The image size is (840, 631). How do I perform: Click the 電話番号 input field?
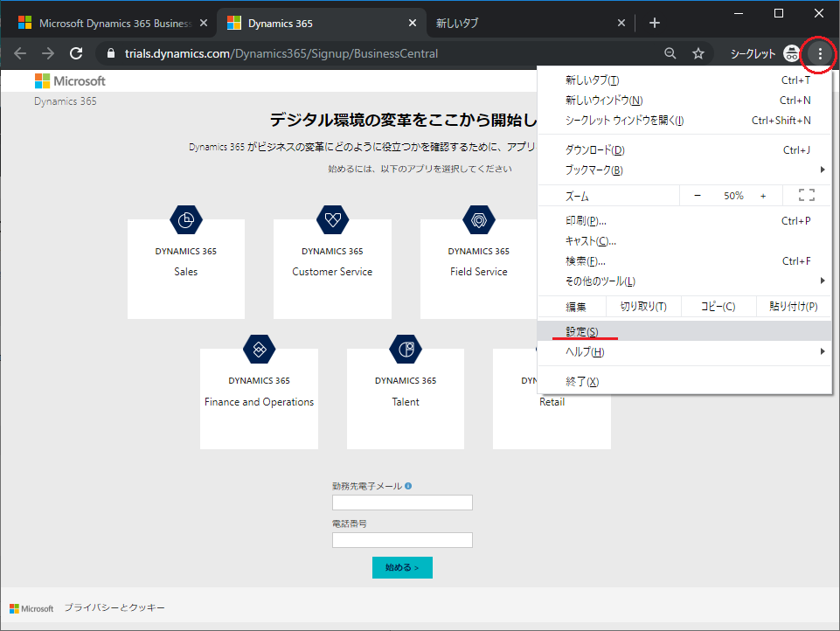(x=402, y=540)
